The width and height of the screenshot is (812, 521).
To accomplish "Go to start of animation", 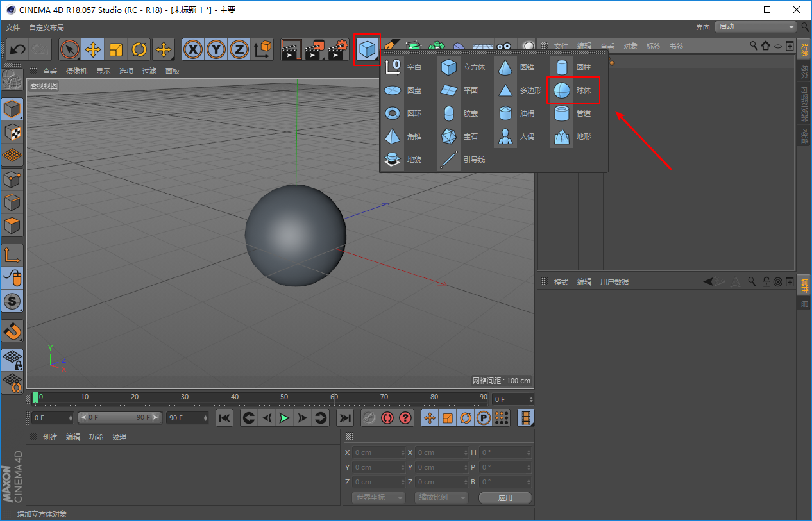I will [224, 418].
